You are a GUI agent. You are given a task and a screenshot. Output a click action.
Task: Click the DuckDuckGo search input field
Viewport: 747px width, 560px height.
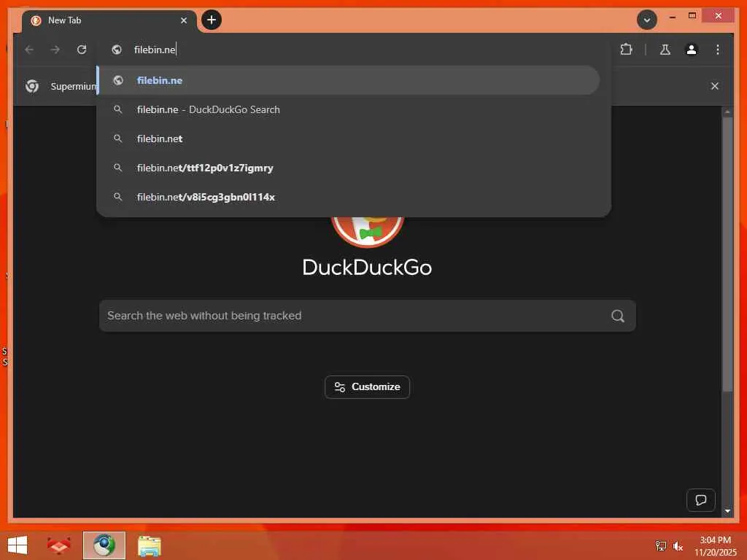pos(368,316)
